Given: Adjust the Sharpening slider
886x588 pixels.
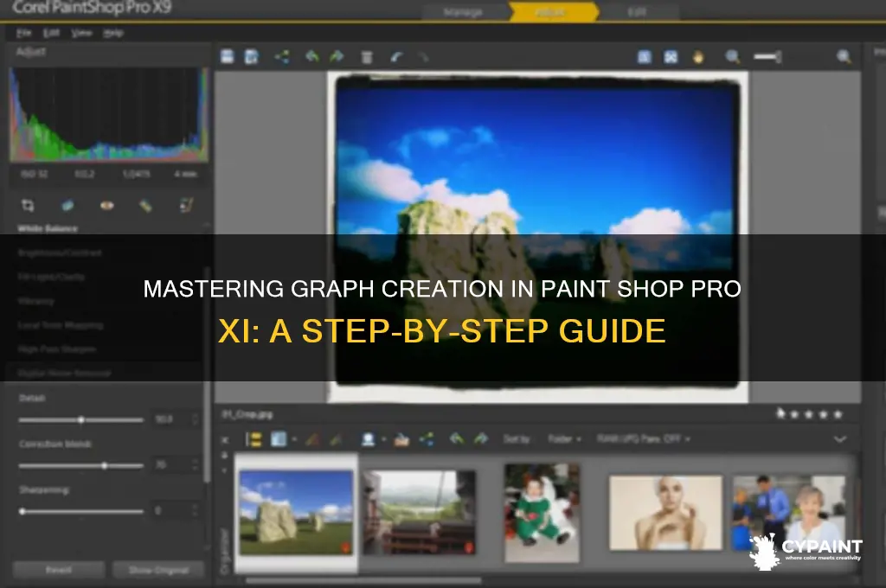Looking at the screenshot, I should pos(80,511).
